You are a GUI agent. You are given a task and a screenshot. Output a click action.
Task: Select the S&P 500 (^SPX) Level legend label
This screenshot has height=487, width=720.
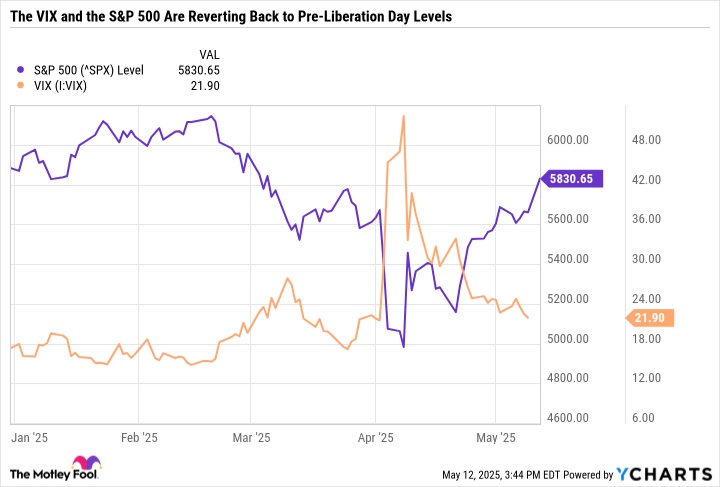tap(88, 69)
